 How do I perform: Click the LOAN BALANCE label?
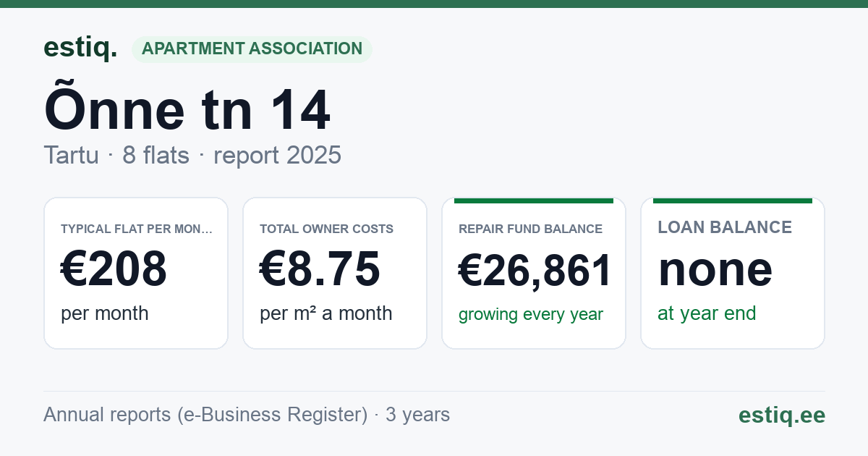point(725,227)
